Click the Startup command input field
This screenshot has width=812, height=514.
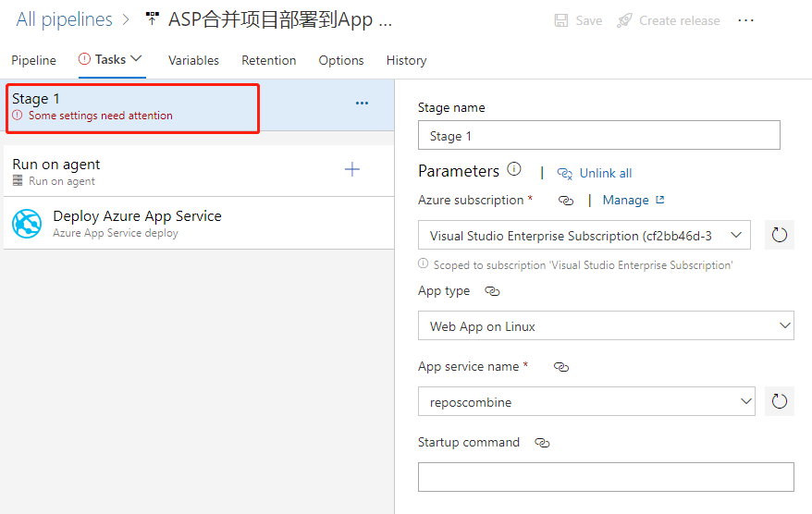[606, 477]
